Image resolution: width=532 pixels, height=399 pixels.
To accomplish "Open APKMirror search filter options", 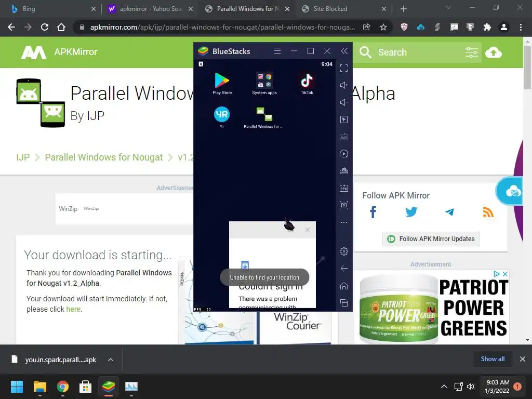I will coord(472,52).
